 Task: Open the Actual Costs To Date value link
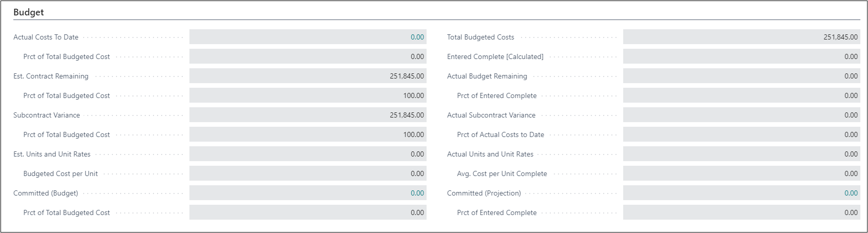417,37
